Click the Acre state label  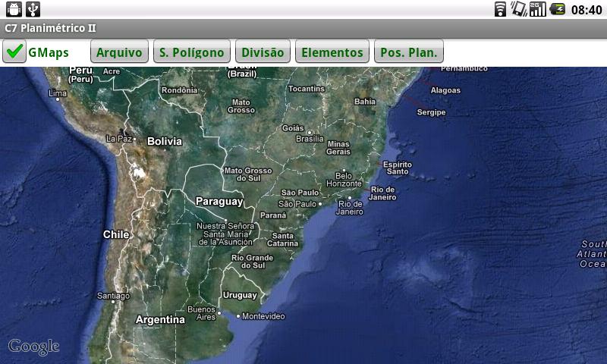(x=112, y=71)
